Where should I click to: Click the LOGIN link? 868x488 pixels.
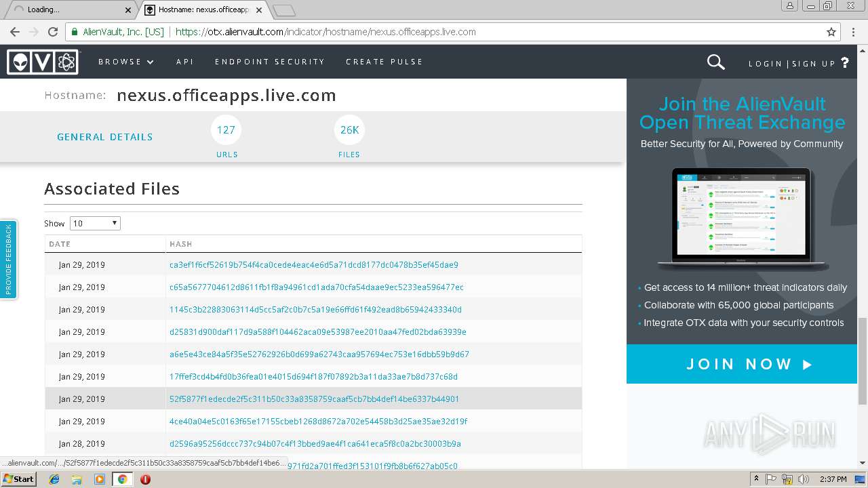[x=766, y=64]
